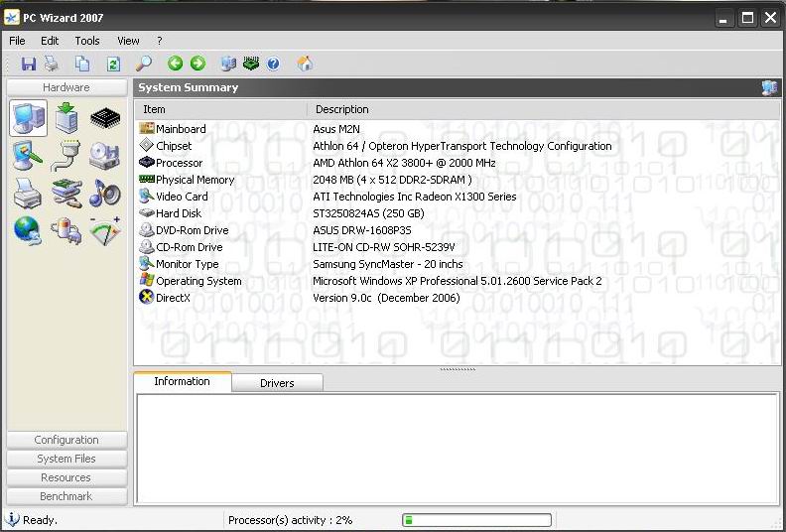
Task: Click the processor activity progress bar
Action: tap(476, 520)
